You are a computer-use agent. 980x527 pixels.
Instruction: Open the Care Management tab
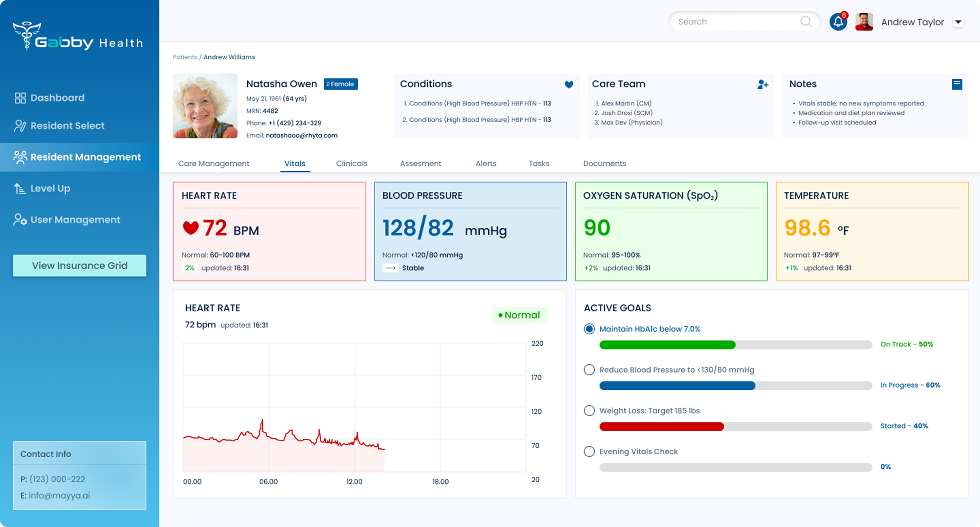[214, 164]
